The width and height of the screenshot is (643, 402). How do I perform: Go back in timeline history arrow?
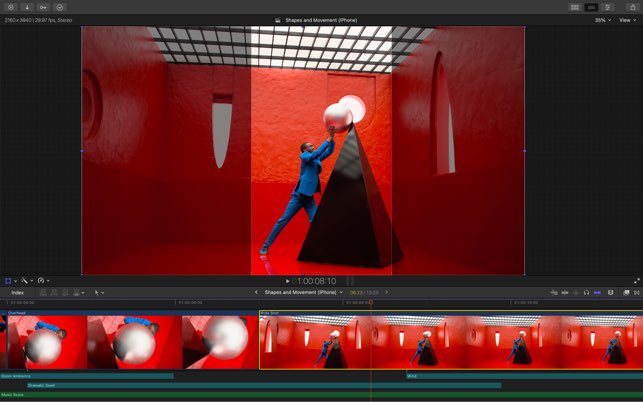pos(256,292)
